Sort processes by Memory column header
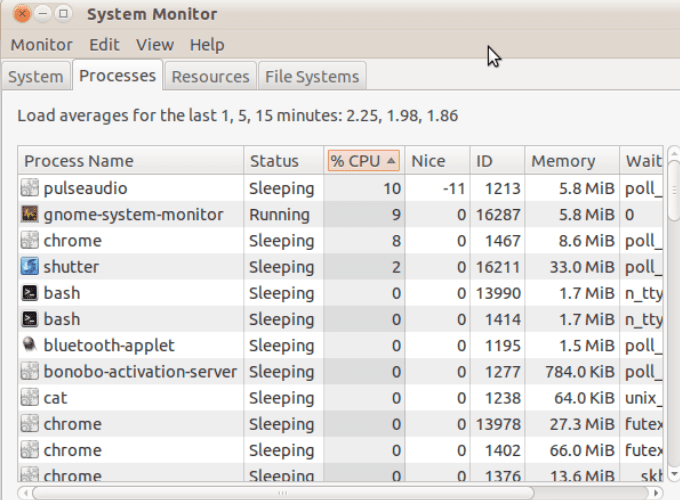The image size is (680, 500). coord(568,161)
